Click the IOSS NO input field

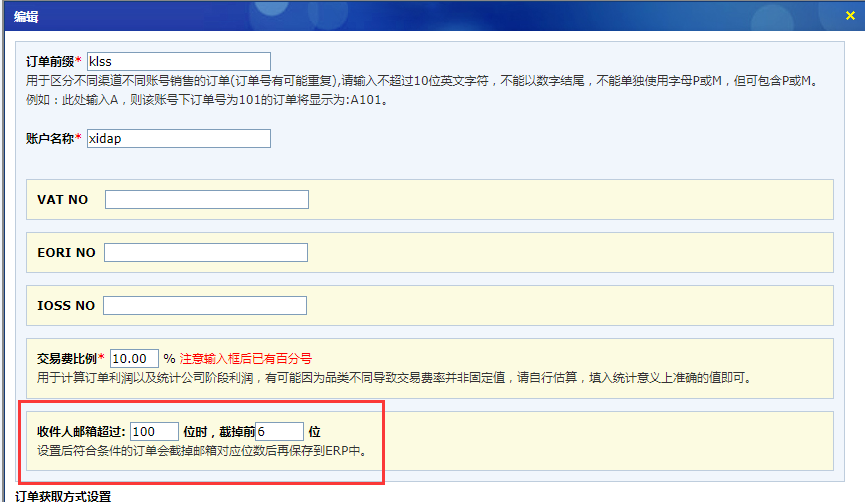coord(205,306)
